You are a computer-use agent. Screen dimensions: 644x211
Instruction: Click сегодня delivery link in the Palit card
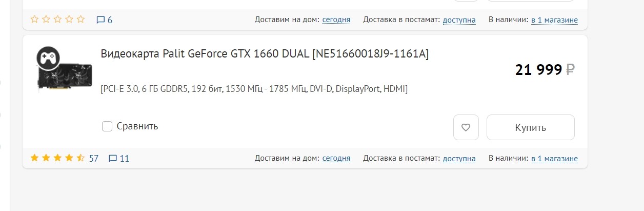click(x=336, y=158)
